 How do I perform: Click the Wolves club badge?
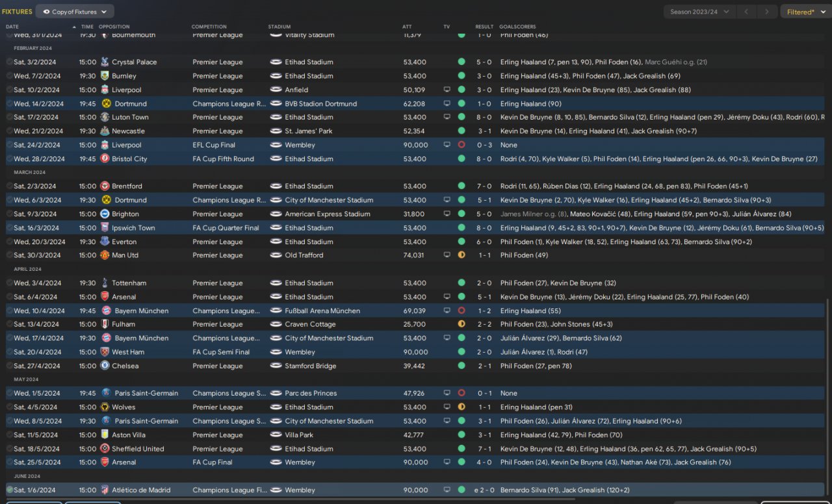[x=105, y=407]
